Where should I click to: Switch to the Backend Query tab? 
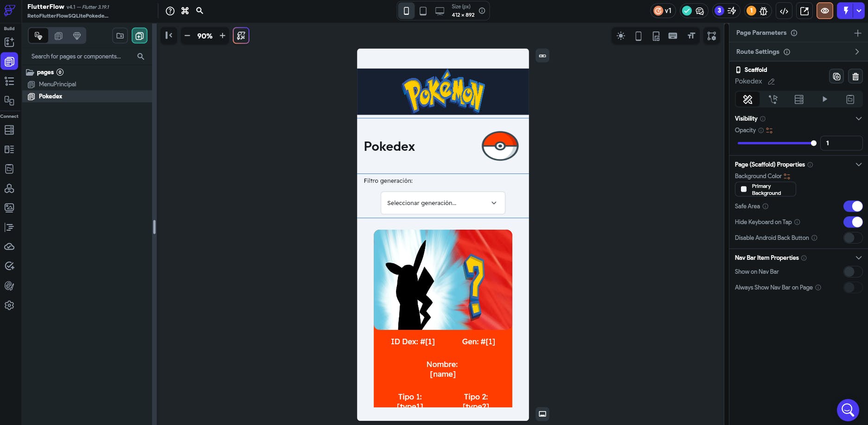coord(799,99)
